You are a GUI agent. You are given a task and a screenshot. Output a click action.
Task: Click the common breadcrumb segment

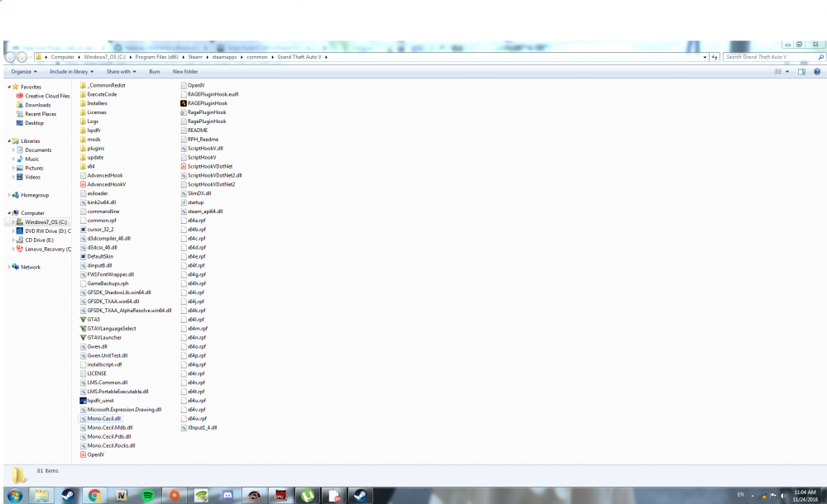[x=257, y=57]
